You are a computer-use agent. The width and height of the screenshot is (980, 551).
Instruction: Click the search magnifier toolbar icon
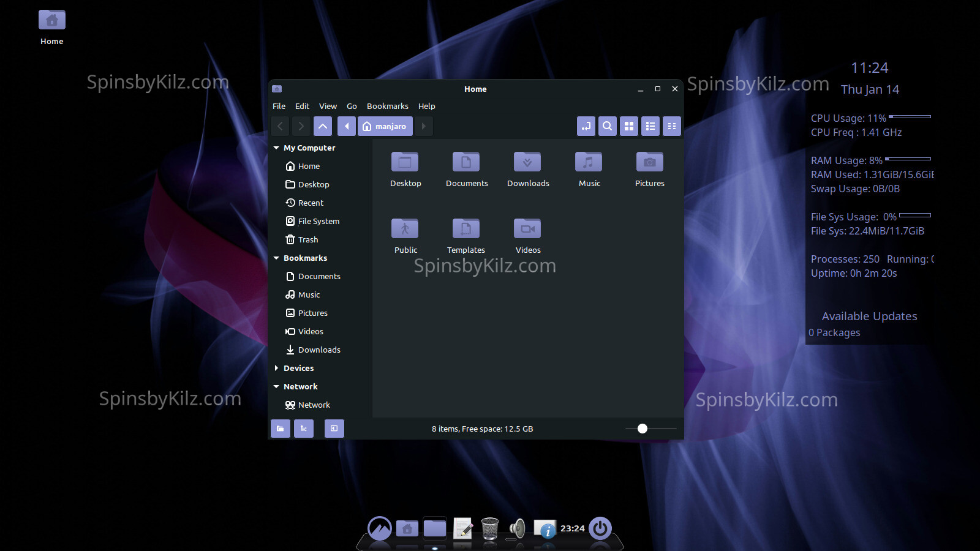(x=607, y=126)
